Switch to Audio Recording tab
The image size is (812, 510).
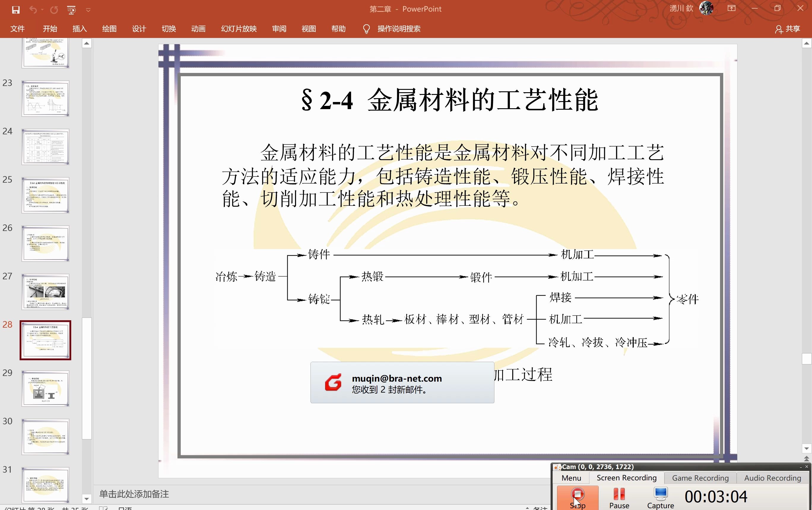coord(772,478)
